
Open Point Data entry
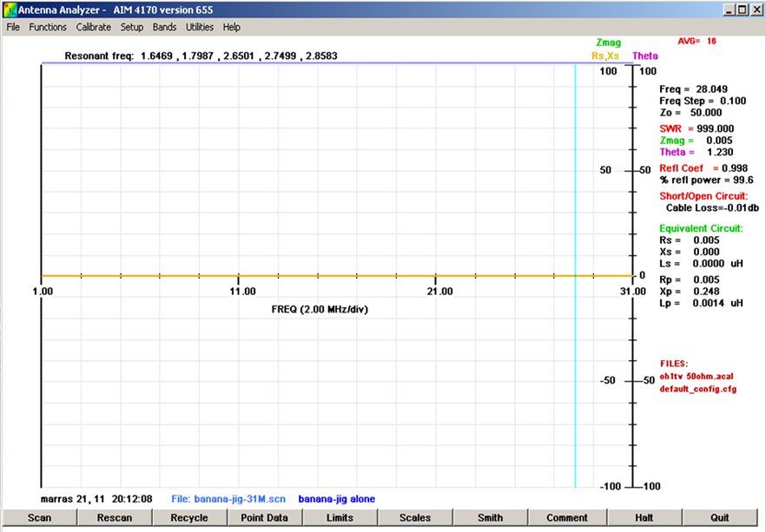point(264,518)
